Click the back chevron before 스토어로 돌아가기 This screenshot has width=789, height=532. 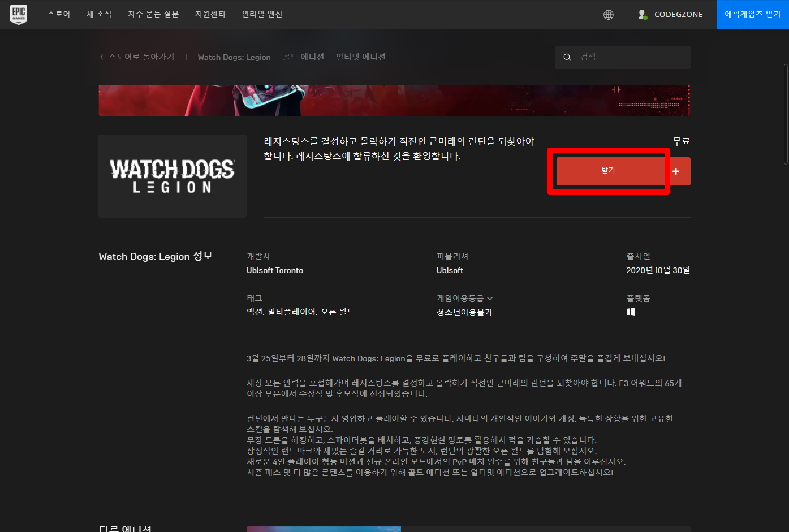click(x=101, y=57)
